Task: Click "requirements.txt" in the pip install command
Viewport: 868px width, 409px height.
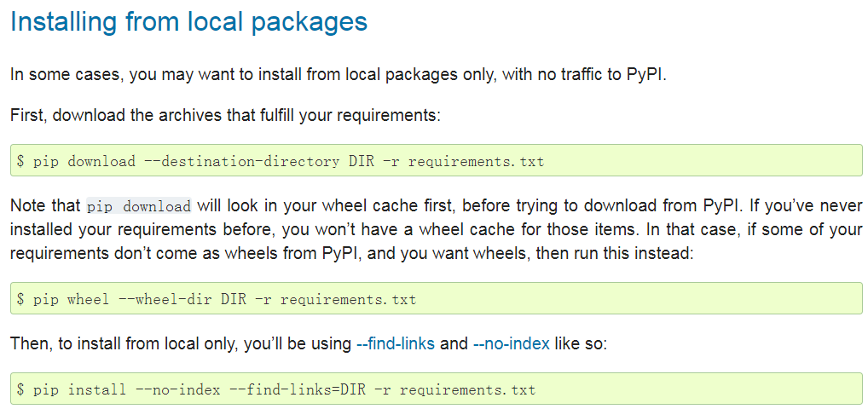Action: click(x=467, y=389)
